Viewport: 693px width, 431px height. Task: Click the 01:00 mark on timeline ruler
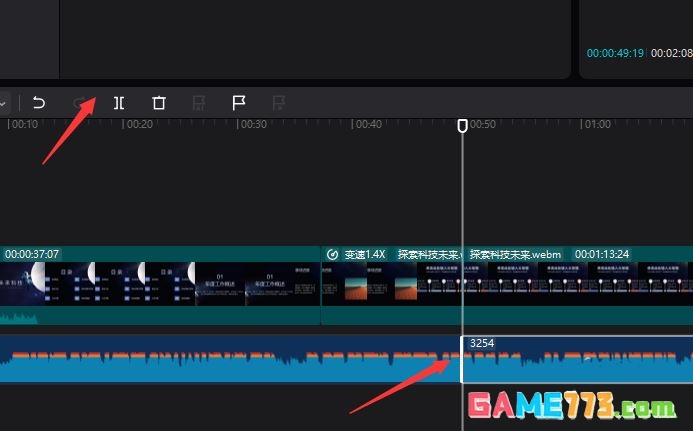click(597, 125)
